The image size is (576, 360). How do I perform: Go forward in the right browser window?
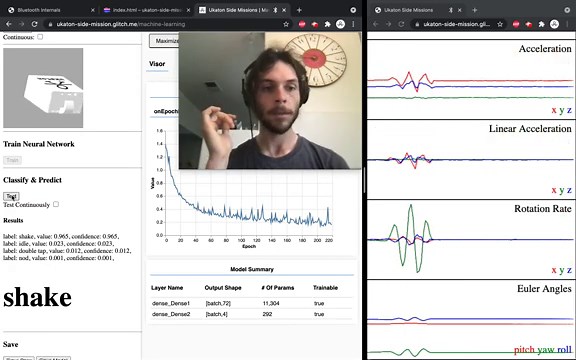coord(388,24)
